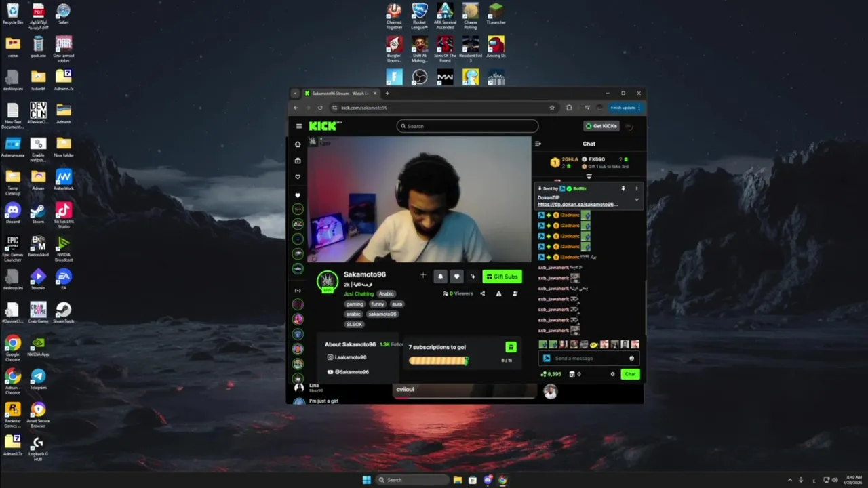Open Telegram desktop shortcut
The width and height of the screenshot is (868, 488).
[x=38, y=380]
